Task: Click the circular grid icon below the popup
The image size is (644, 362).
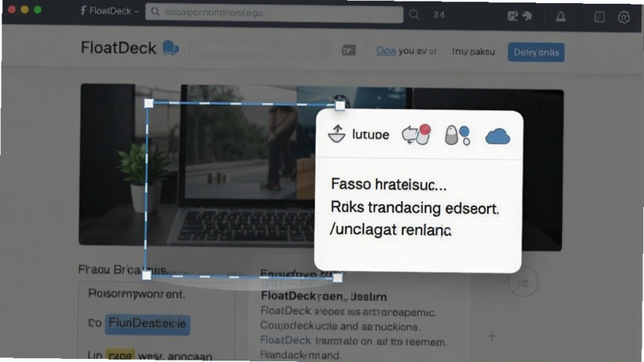Action: pos(522,282)
